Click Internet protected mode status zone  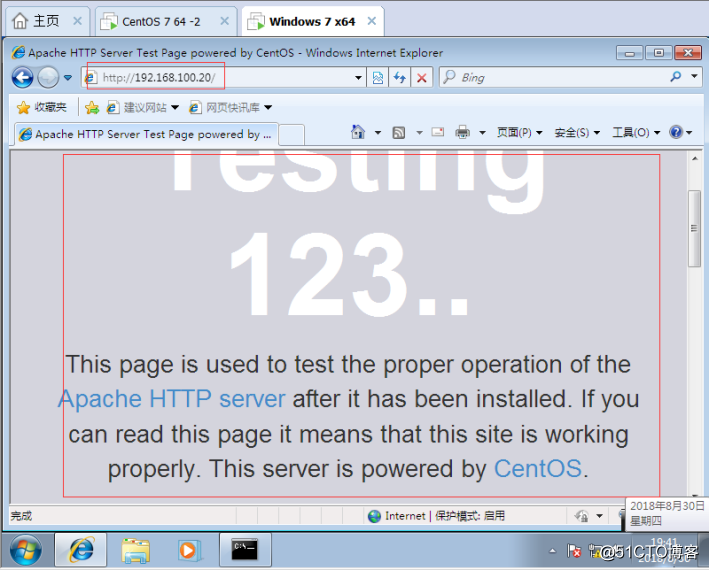click(x=436, y=516)
